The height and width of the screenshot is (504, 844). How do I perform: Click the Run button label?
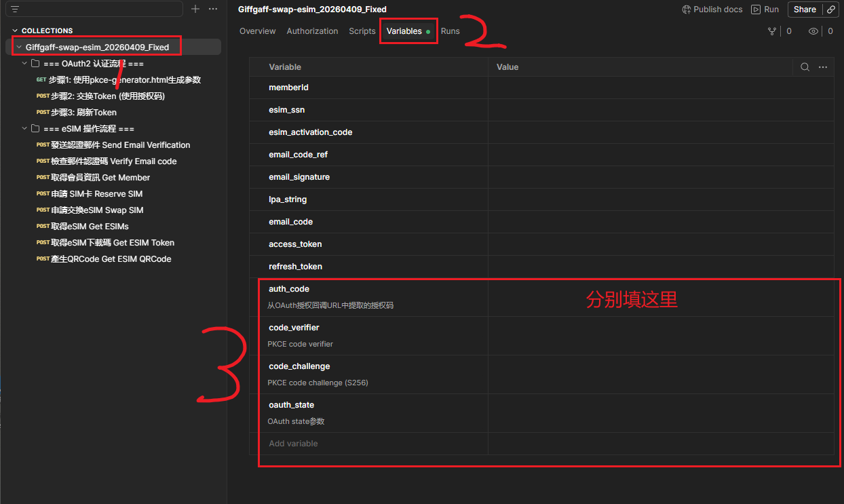pyautogui.click(x=771, y=9)
